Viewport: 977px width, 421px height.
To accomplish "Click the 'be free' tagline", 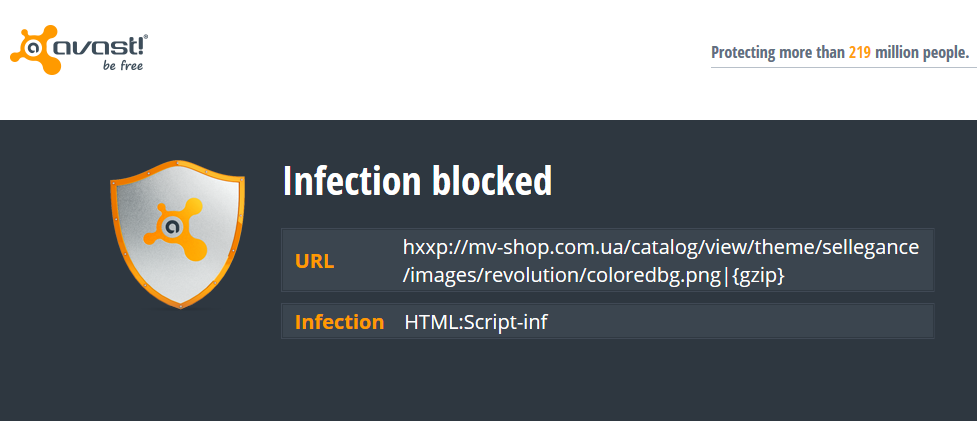I will 123,65.
